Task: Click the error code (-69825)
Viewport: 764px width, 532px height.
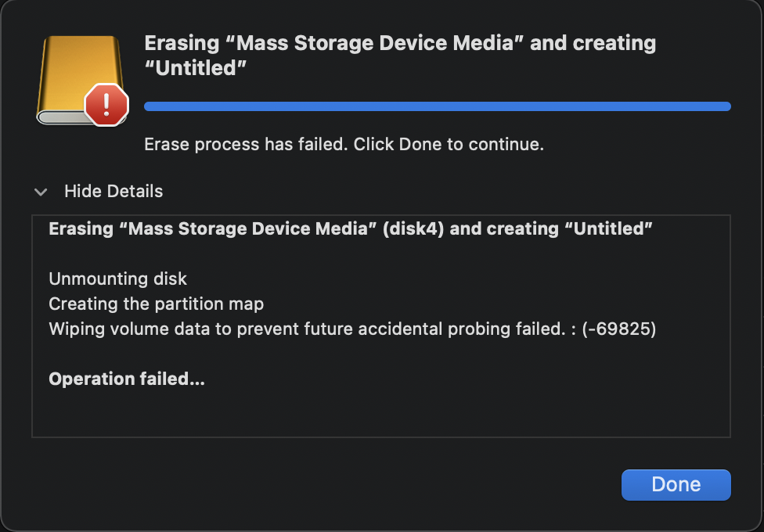Action: click(618, 329)
